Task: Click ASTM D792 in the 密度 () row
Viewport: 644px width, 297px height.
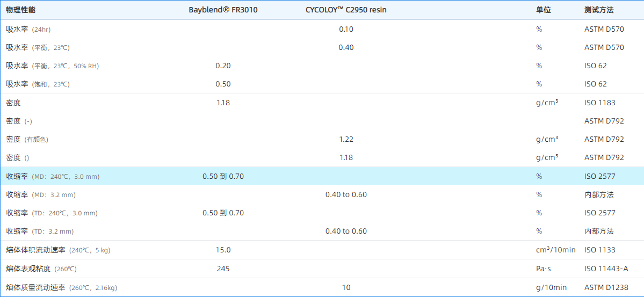Action: point(604,157)
